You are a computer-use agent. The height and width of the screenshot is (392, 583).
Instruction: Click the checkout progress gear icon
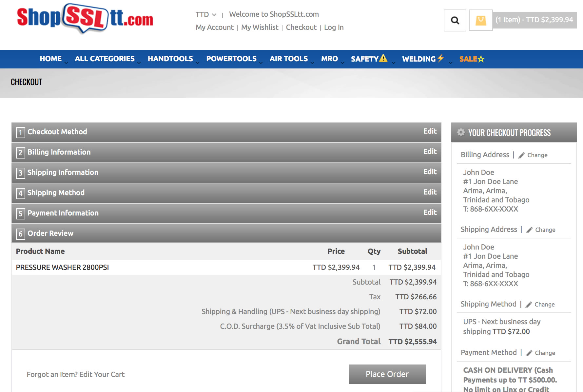click(x=461, y=132)
